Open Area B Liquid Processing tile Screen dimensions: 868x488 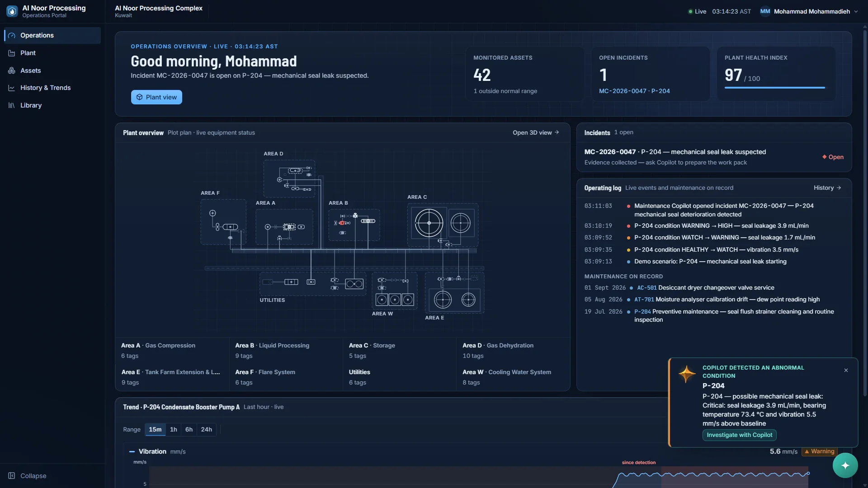point(286,351)
